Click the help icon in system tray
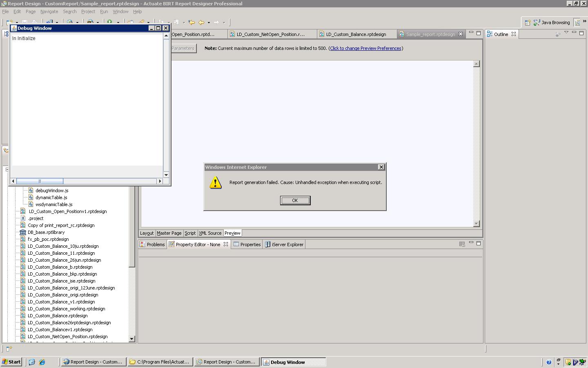The image size is (588, 368). click(x=548, y=362)
